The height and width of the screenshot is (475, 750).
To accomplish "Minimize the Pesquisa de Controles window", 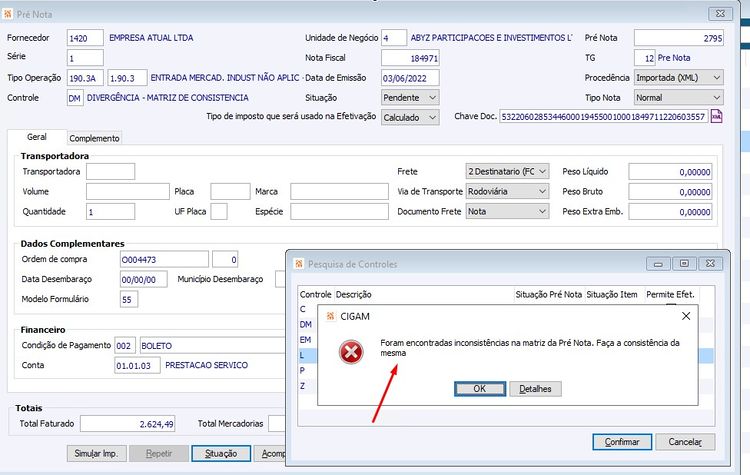I will [x=659, y=264].
